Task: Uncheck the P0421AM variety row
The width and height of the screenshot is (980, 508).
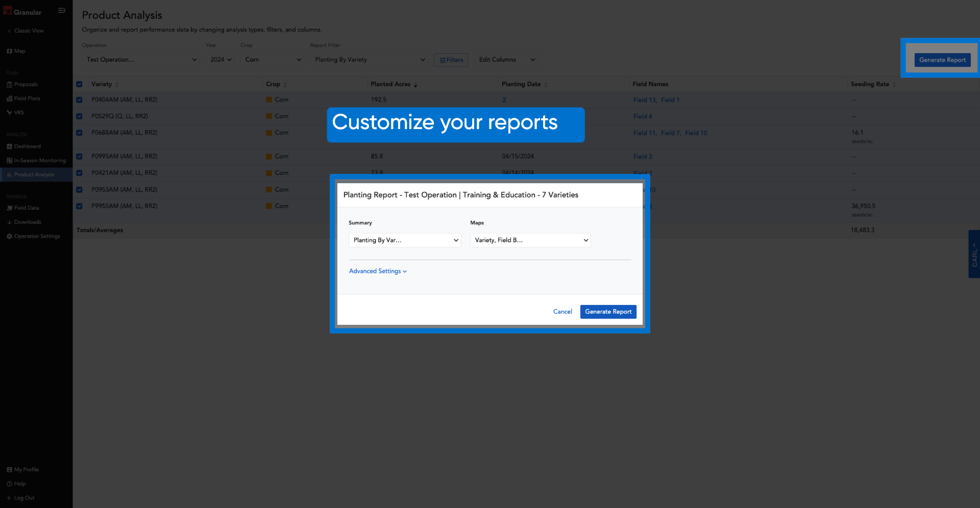Action: click(x=79, y=173)
